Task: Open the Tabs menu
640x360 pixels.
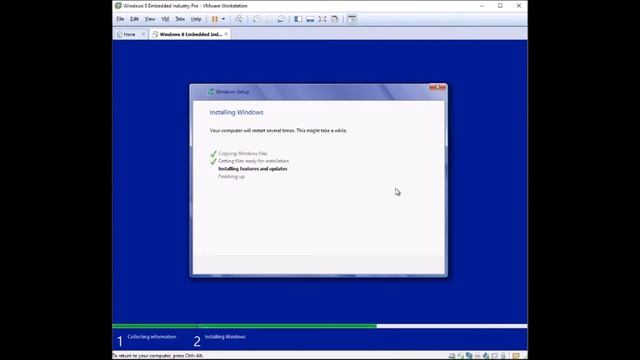Action: click(x=180, y=19)
